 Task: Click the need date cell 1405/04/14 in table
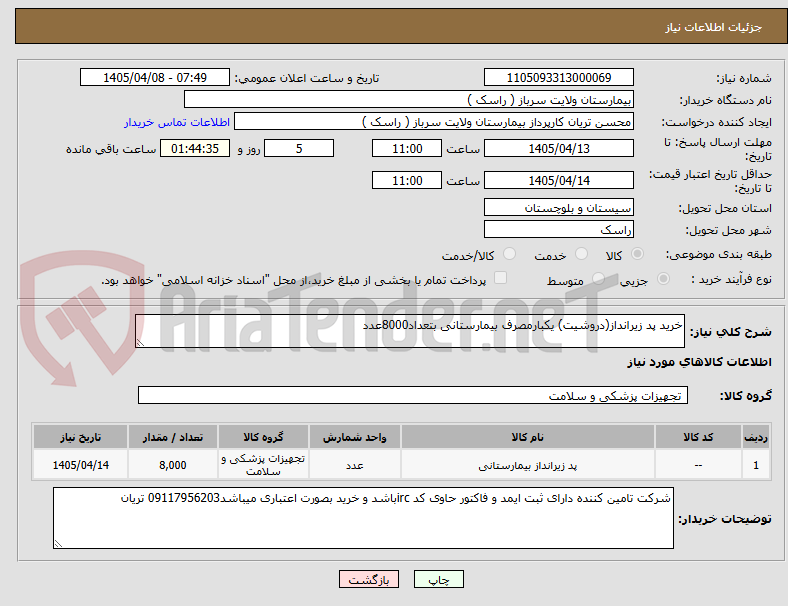coord(80,465)
